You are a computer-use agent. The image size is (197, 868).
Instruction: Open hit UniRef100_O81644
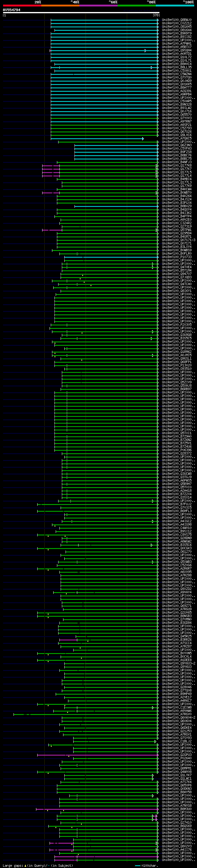[x=176, y=30]
